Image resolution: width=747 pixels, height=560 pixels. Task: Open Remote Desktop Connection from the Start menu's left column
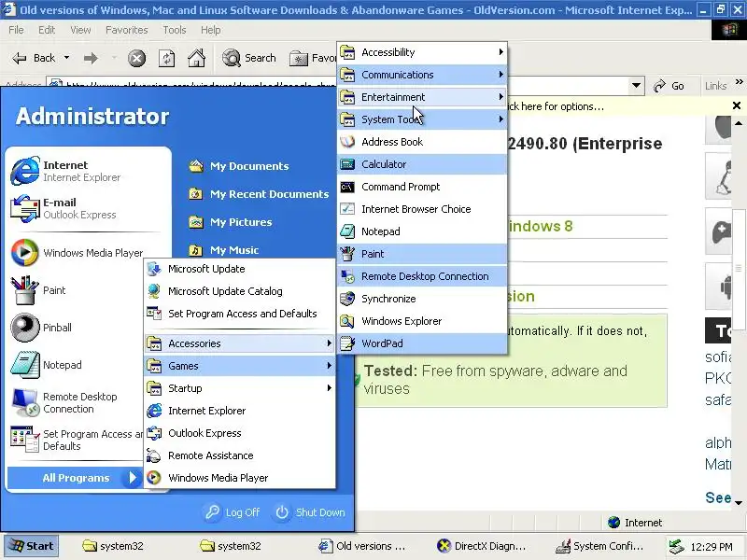[77, 402]
